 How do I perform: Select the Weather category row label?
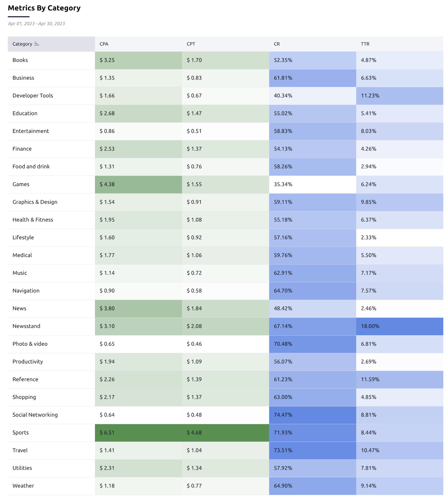coord(23,486)
